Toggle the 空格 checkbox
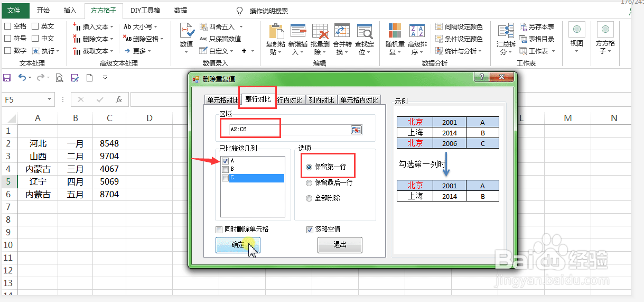The image size is (644, 302). (7, 26)
